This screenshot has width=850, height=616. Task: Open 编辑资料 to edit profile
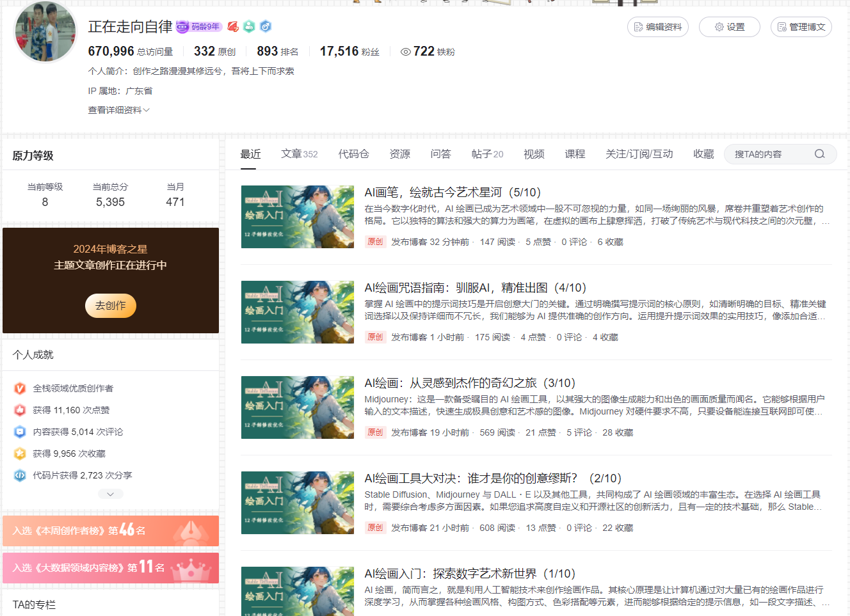click(x=658, y=27)
